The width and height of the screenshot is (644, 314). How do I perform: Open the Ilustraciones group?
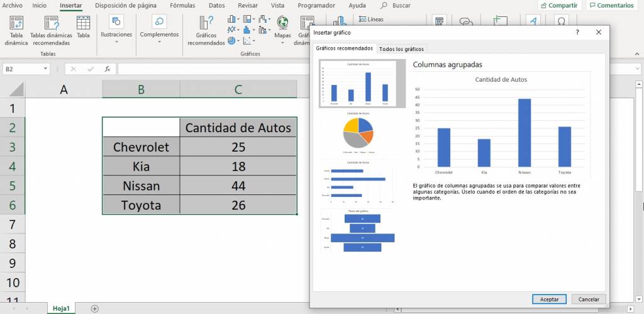[x=116, y=30]
